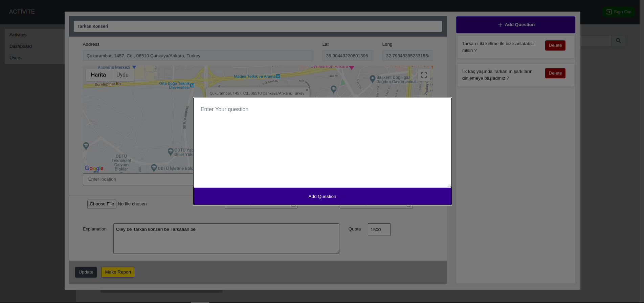
Task: Click the Make Report button
Action: [118, 272]
